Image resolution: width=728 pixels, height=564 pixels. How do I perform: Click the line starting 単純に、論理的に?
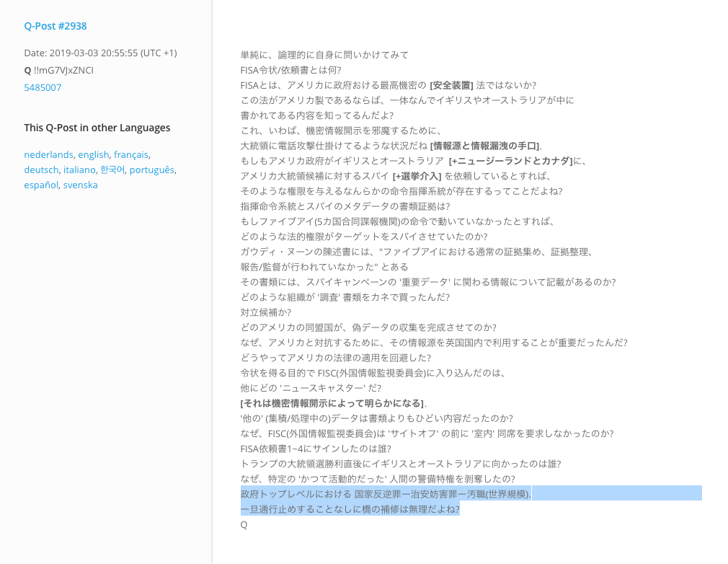point(324,55)
